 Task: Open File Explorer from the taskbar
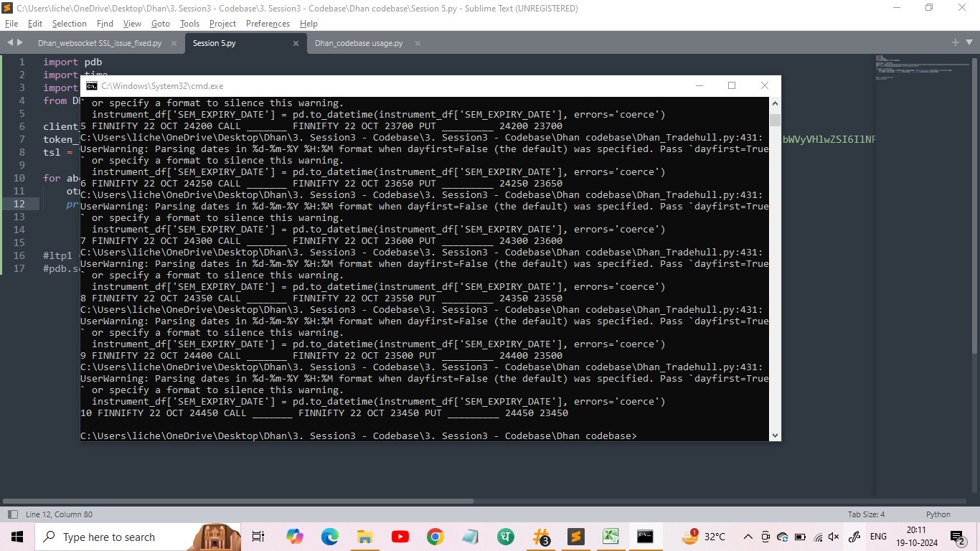click(364, 537)
